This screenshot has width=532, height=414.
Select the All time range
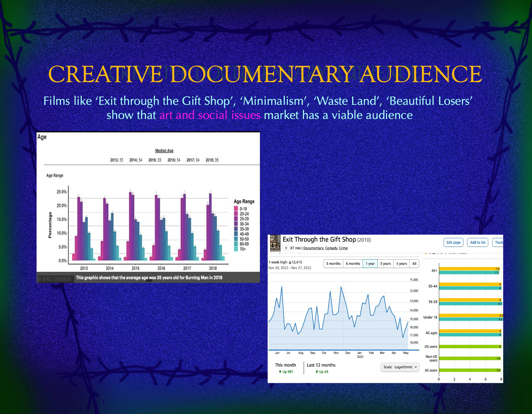coord(414,264)
